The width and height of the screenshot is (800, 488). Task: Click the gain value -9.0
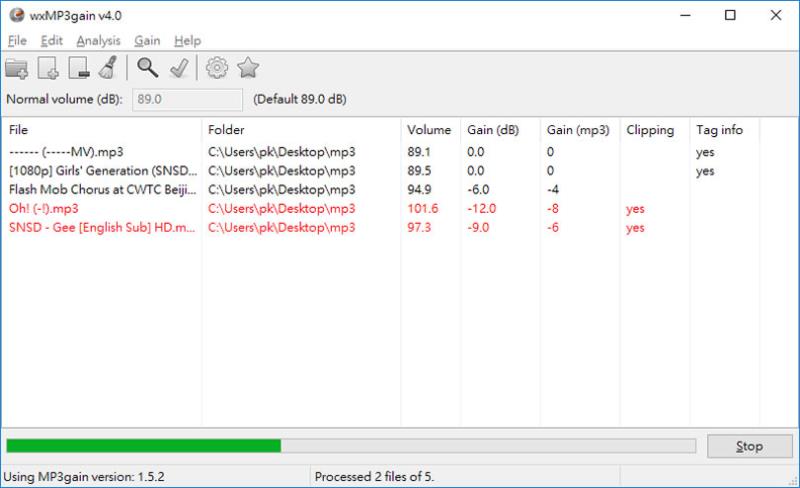(x=478, y=228)
